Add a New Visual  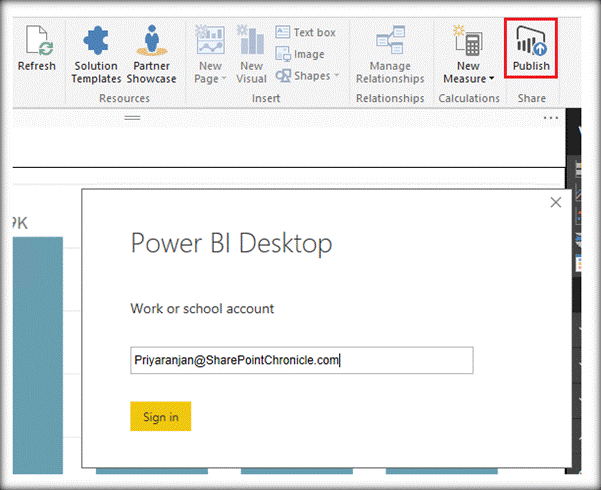coord(251,55)
